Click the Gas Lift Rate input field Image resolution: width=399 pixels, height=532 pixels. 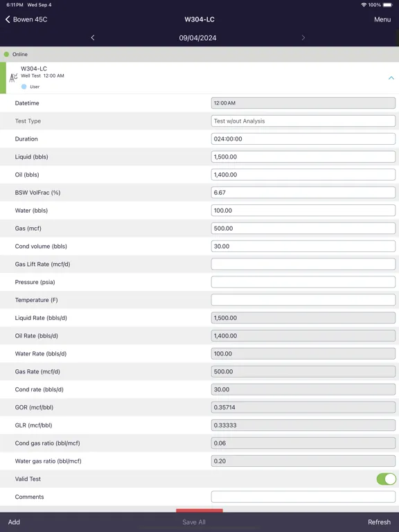point(303,264)
